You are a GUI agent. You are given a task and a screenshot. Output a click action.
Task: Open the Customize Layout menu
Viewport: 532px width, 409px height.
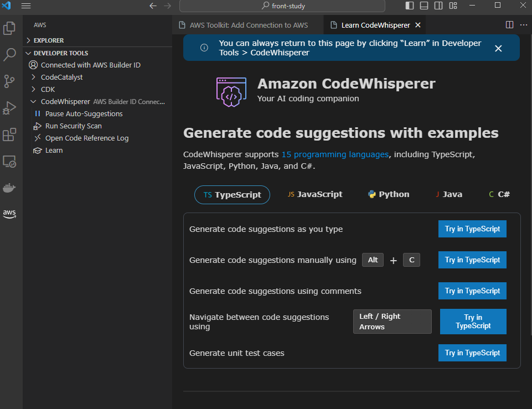[x=453, y=6]
